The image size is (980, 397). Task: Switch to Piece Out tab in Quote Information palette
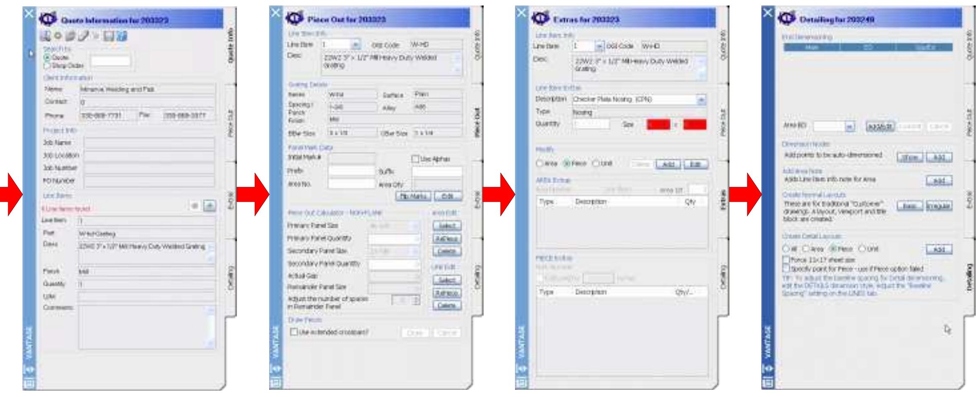(230, 123)
